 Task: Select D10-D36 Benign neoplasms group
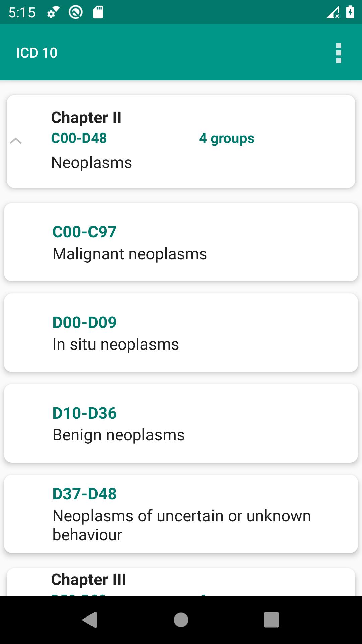(181, 423)
